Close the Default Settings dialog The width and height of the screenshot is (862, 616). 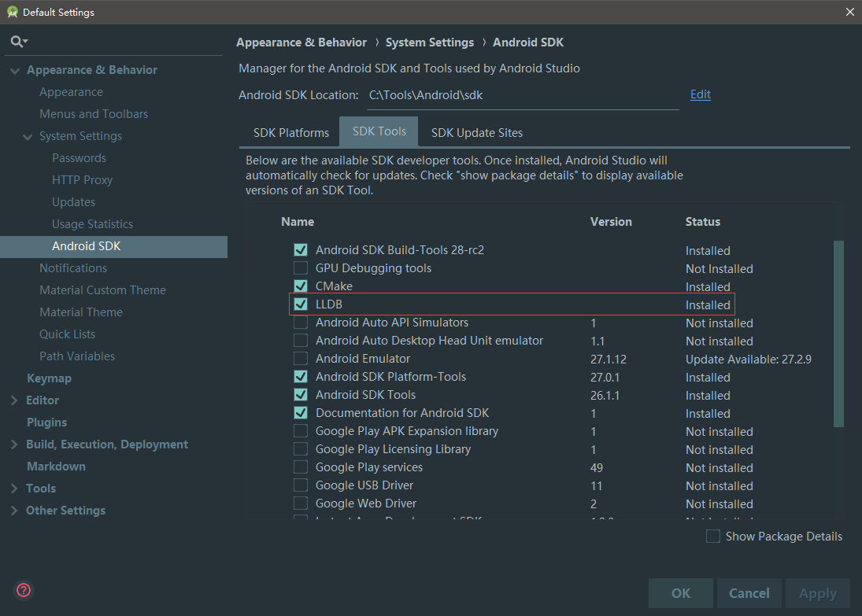pos(850,12)
